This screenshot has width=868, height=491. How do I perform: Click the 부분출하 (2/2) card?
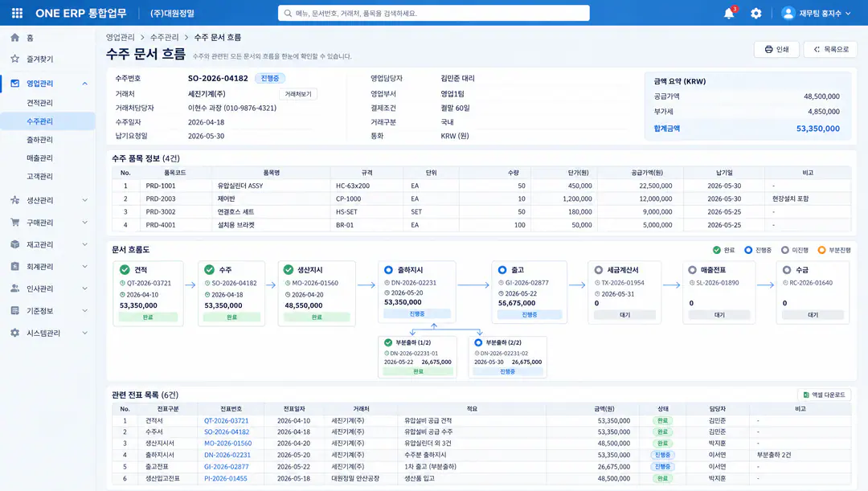point(508,357)
